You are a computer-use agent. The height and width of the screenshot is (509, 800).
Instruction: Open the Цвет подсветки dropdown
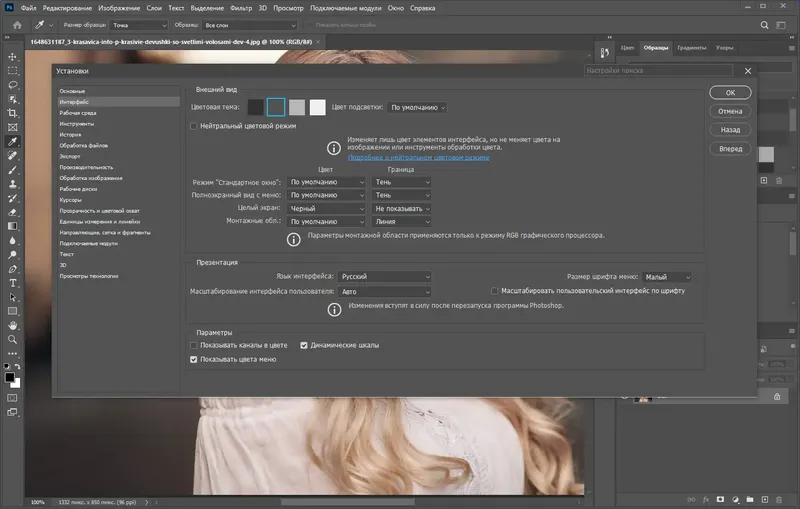(417, 107)
